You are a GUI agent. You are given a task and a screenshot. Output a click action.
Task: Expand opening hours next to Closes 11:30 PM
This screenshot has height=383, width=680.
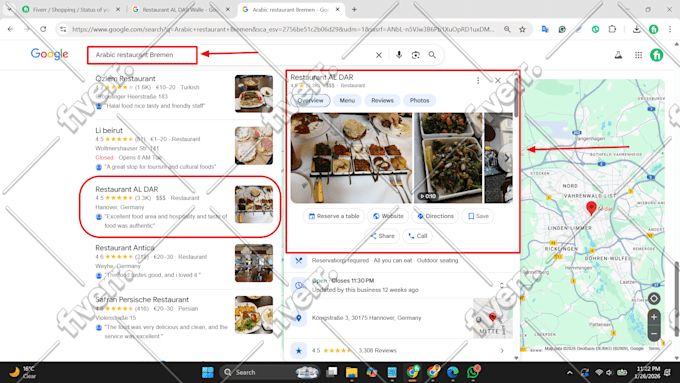502,285
